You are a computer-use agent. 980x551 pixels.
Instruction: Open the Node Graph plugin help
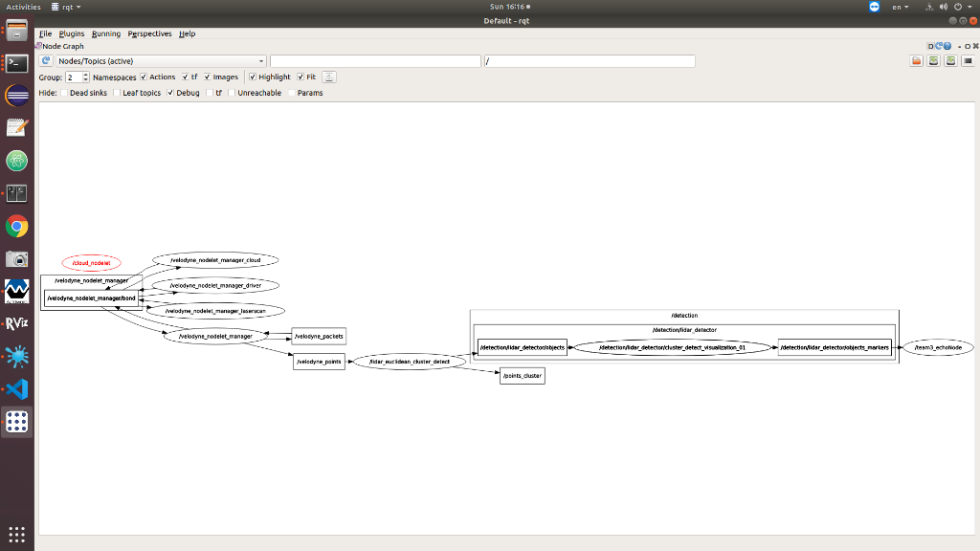tap(947, 46)
